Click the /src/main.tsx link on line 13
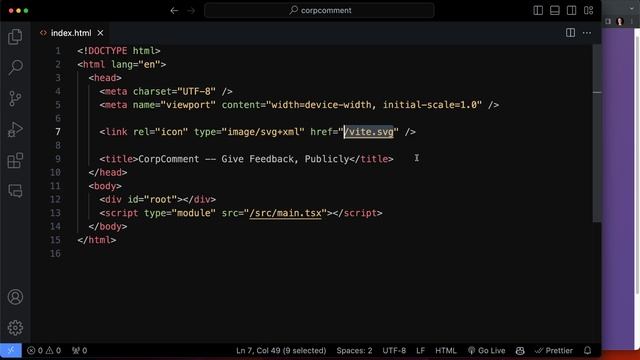The image size is (640, 360). [285, 213]
